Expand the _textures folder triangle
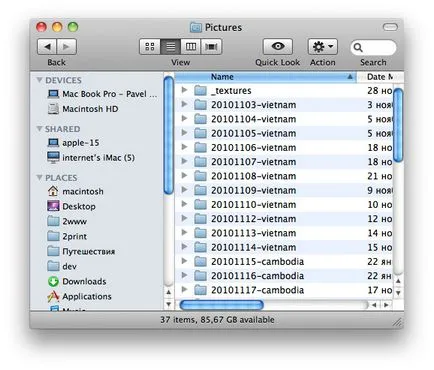Image resolution: width=434 pixels, height=370 pixels. click(184, 90)
